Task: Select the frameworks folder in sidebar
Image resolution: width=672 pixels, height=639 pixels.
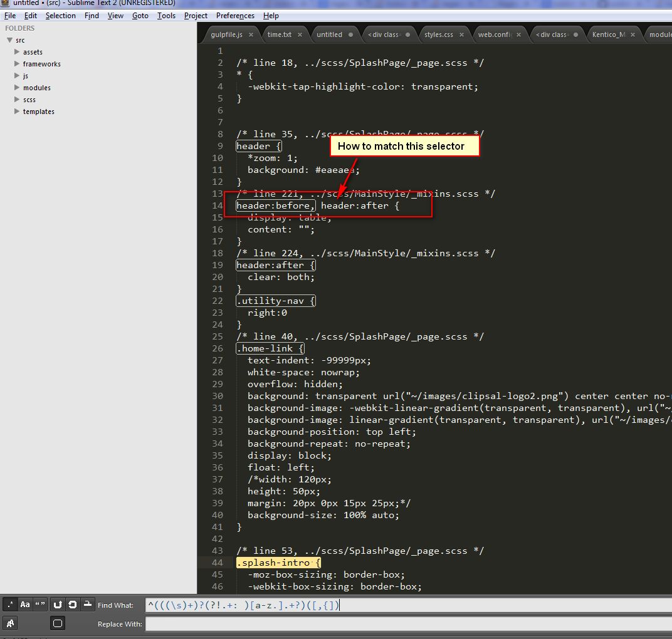Action: [x=41, y=64]
